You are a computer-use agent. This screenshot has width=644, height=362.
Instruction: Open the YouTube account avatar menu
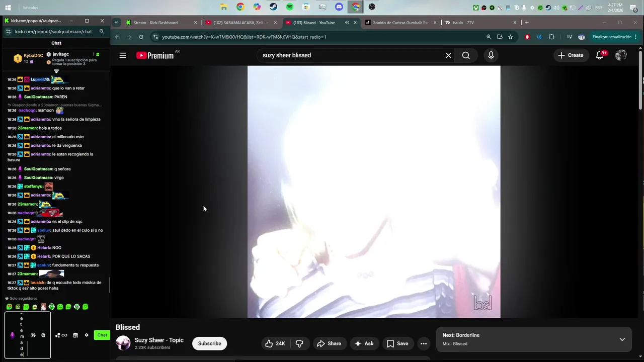tap(621, 55)
